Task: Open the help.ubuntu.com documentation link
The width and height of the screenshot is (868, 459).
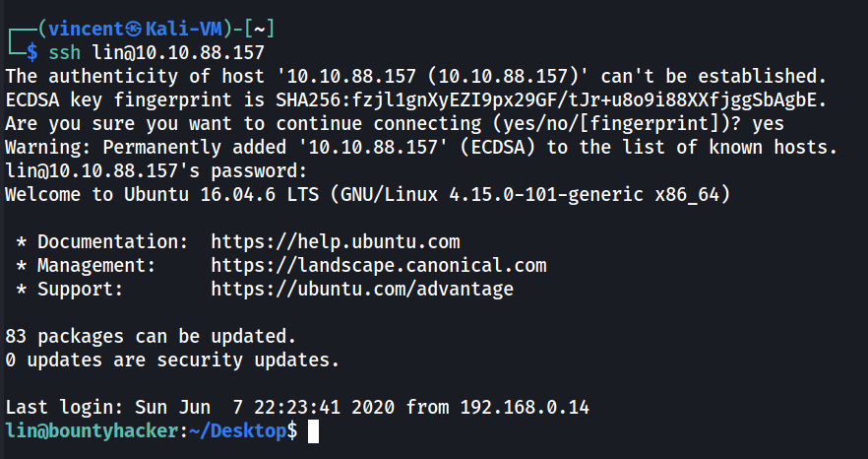Action: point(336,241)
